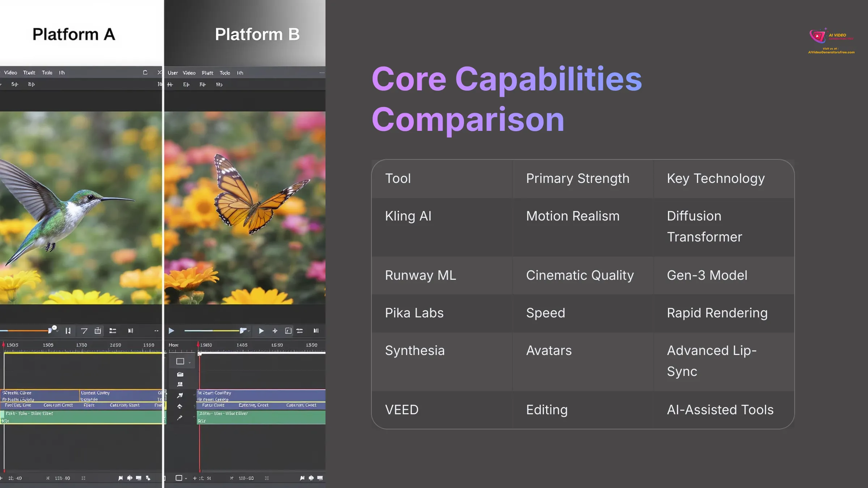The image size is (868, 488).
Task: Open the Video menu in Platform A
Action: (x=10, y=73)
